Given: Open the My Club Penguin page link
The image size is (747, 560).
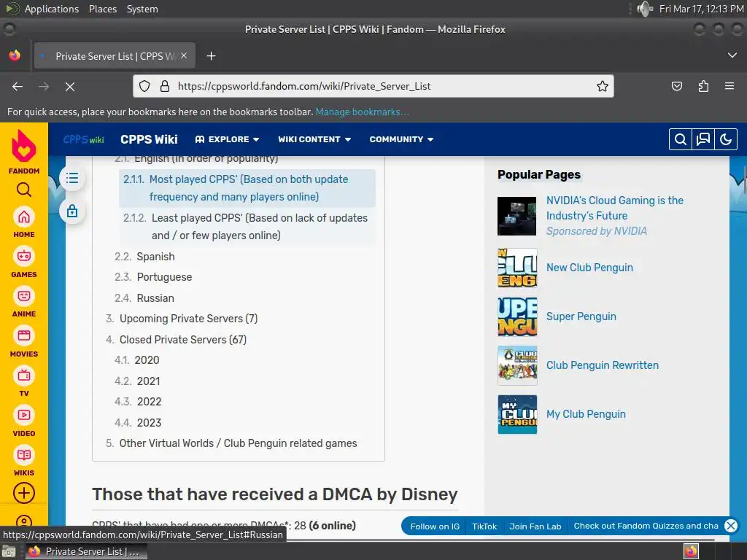Looking at the screenshot, I should [x=586, y=414].
